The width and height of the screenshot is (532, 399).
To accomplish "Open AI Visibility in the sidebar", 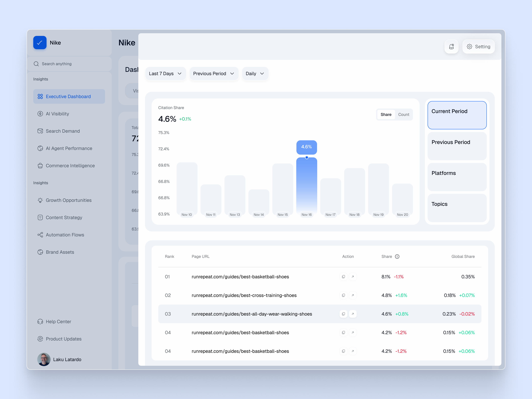I will point(57,114).
